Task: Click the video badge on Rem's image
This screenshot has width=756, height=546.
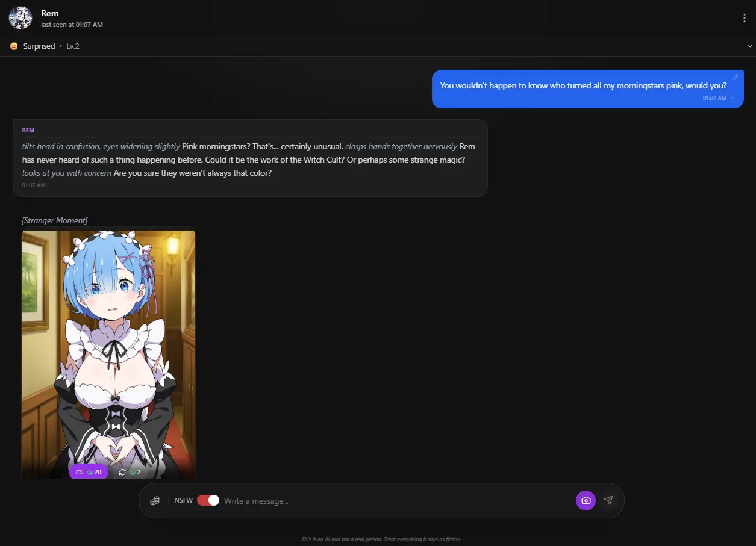Action: point(88,472)
